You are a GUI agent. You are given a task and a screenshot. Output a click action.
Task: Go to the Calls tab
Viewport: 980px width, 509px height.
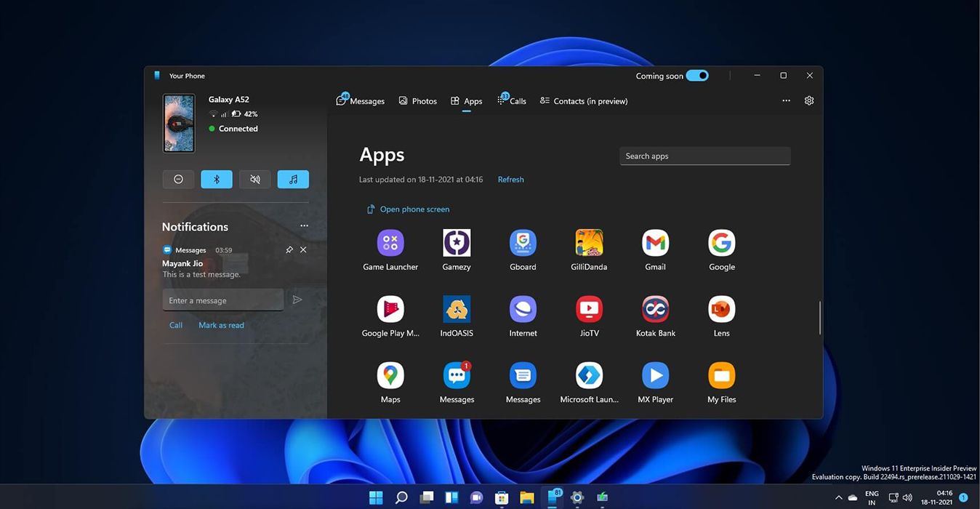click(511, 100)
